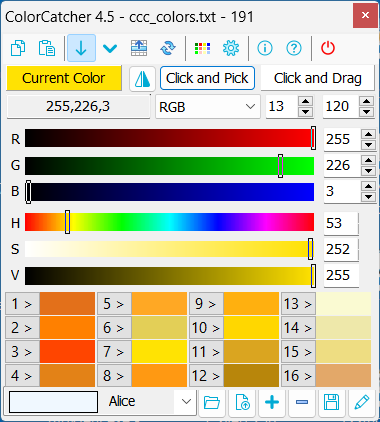Open settings gear icon
This screenshot has width=380, height=422.
[231, 48]
